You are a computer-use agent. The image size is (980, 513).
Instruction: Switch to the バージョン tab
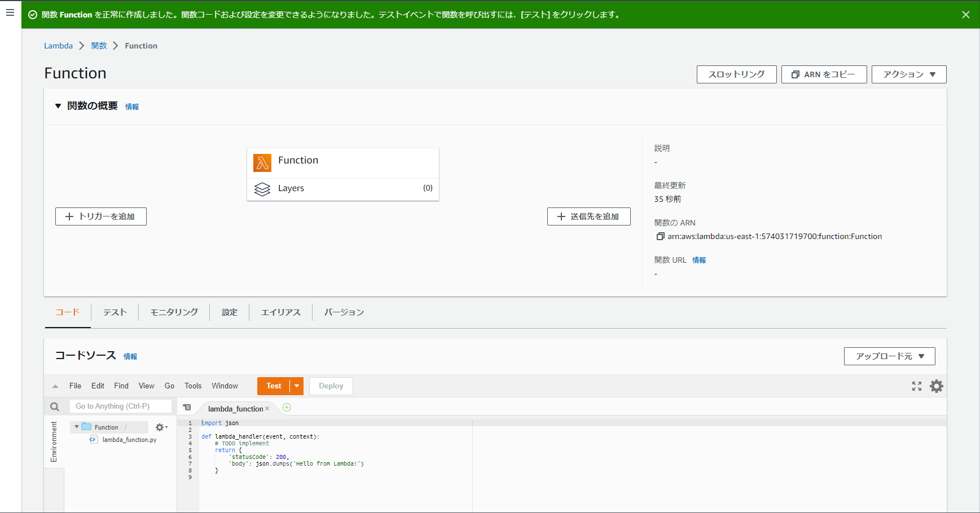(x=344, y=312)
